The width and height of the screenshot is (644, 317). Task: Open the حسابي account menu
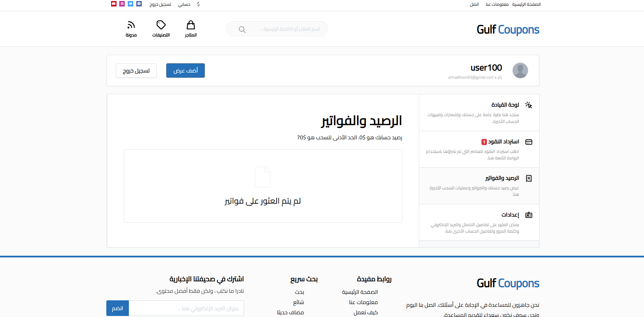coord(184,4)
